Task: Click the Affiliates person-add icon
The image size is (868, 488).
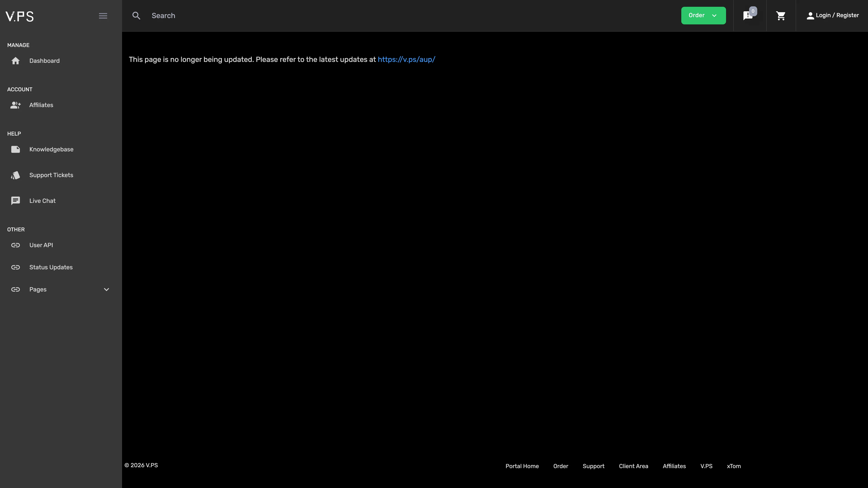Action: point(16,105)
